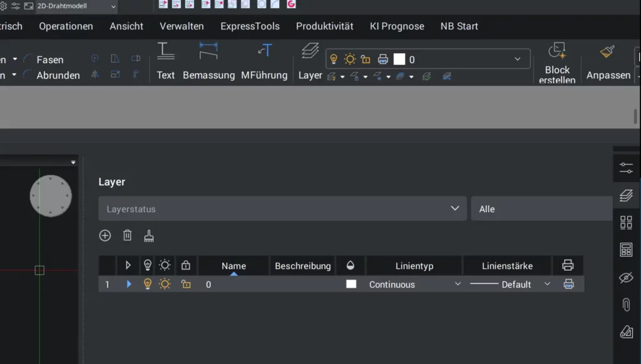The width and height of the screenshot is (641, 364).
Task: Go to the KI Prognose tab
Action: [397, 26]
